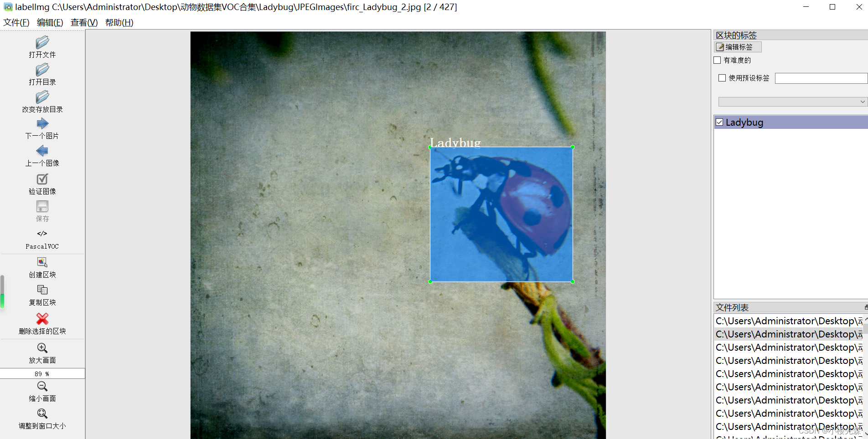Screen dimensions: 868x439
Task: Close the labelImg window
Action: coord(859,7)
